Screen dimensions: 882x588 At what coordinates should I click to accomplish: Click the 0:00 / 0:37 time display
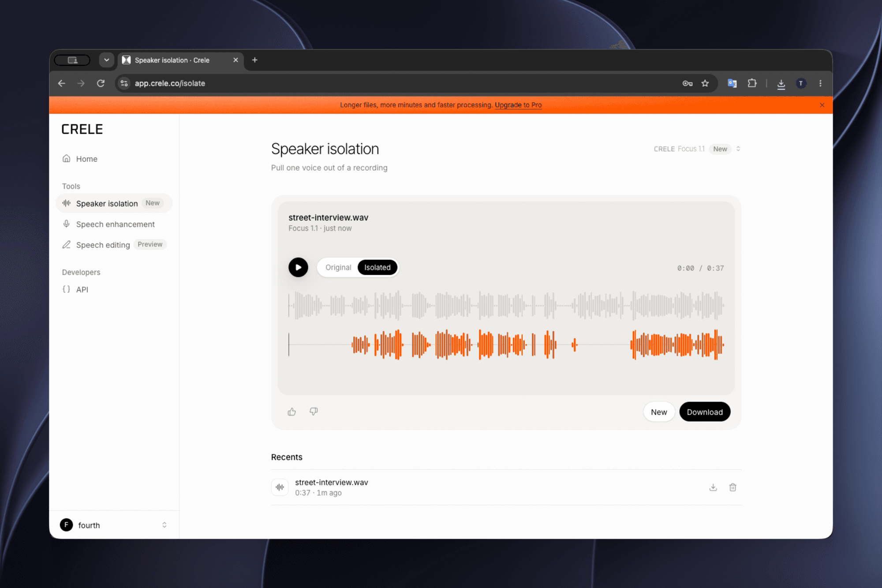coord(700,268)
